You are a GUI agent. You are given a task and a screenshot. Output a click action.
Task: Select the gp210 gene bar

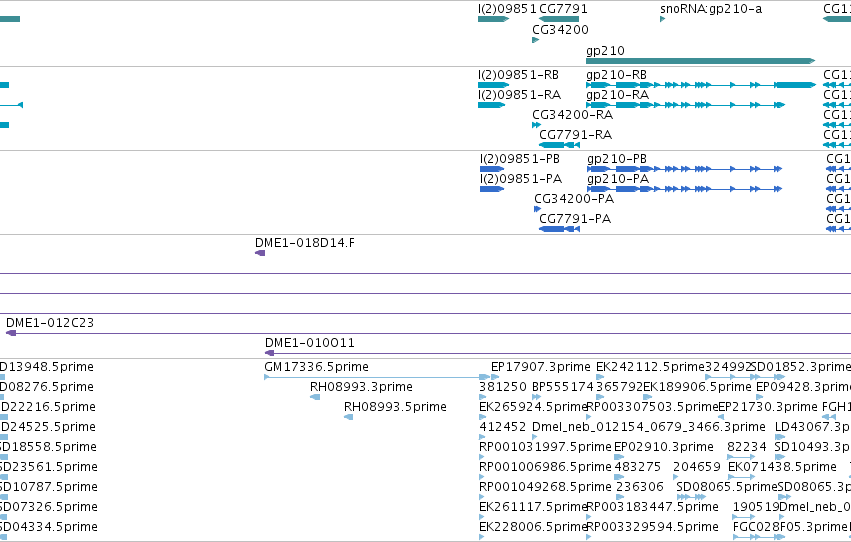(701, 61)
